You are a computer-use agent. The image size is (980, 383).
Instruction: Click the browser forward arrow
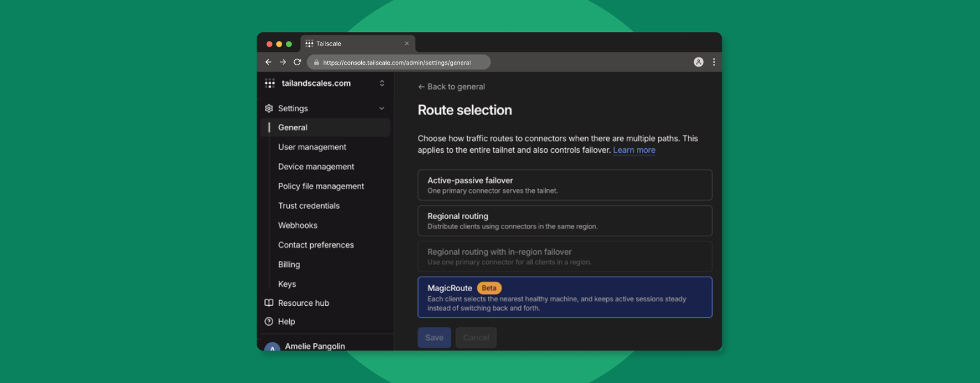coord(283,62)
